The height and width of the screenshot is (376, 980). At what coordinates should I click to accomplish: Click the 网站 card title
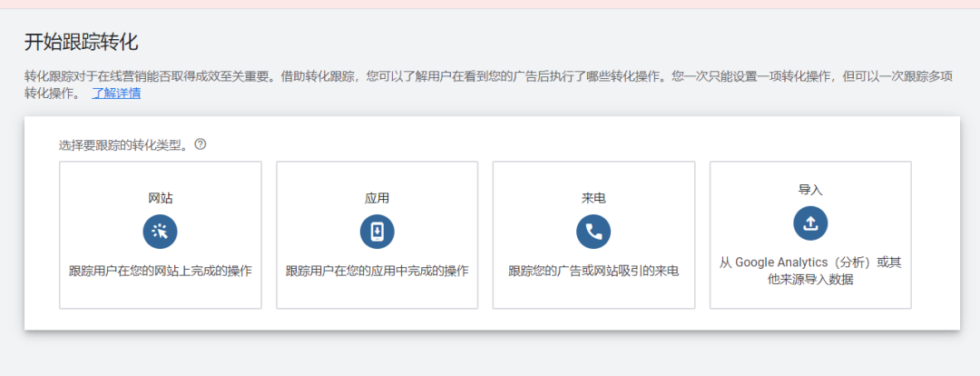point(161,198)
